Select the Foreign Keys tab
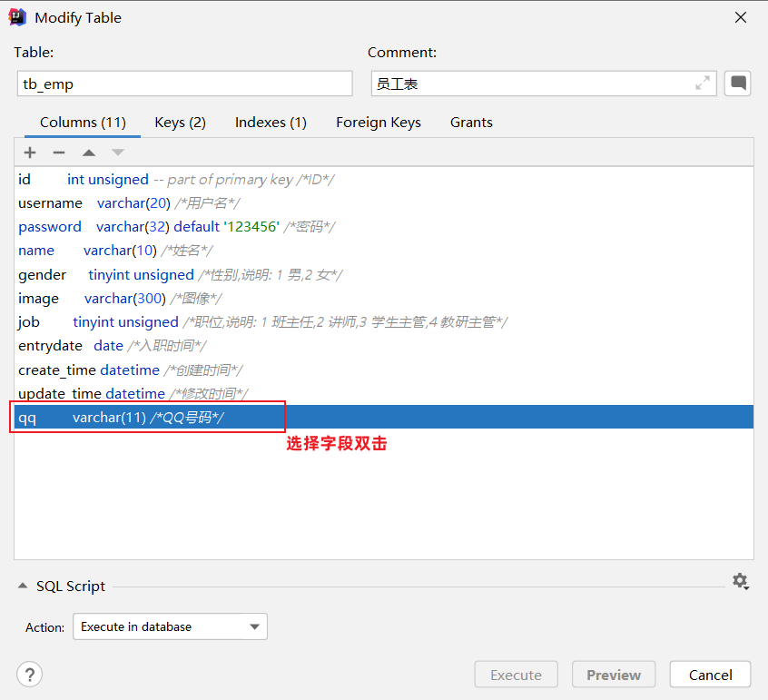 [378, 123]
